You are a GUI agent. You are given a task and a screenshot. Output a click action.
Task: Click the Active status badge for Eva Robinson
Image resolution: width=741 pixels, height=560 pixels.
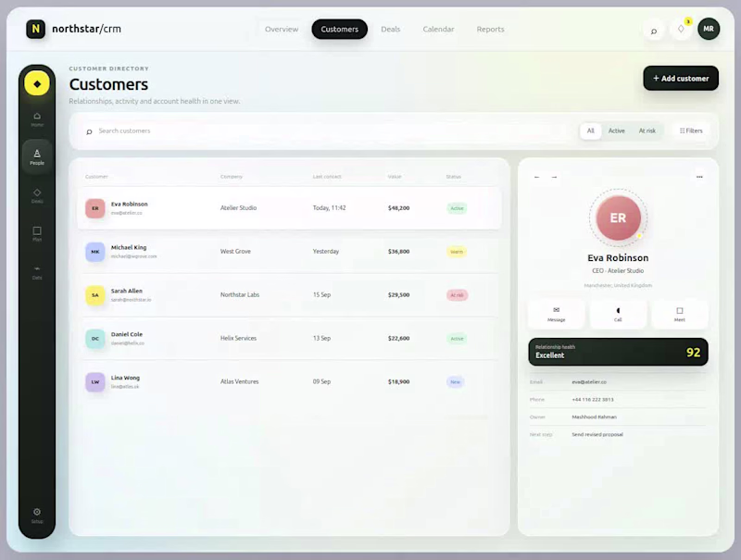457,208
